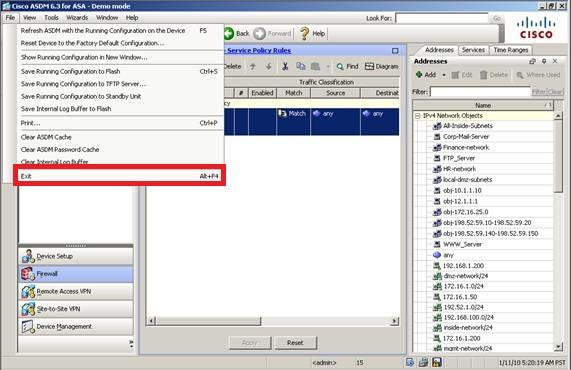
Task: Click into the Addresses Filter field
Action: [x=480, y=92]
